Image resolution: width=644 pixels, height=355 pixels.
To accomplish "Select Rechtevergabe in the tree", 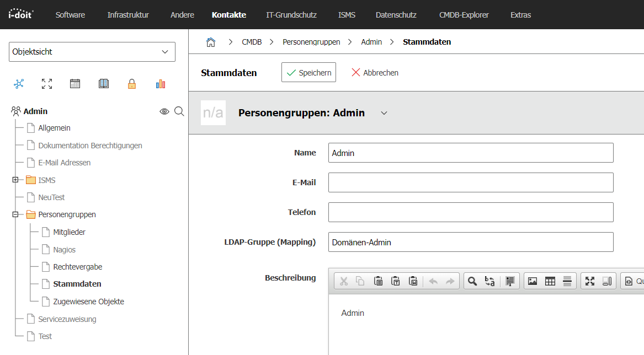I will click(78, 267).
